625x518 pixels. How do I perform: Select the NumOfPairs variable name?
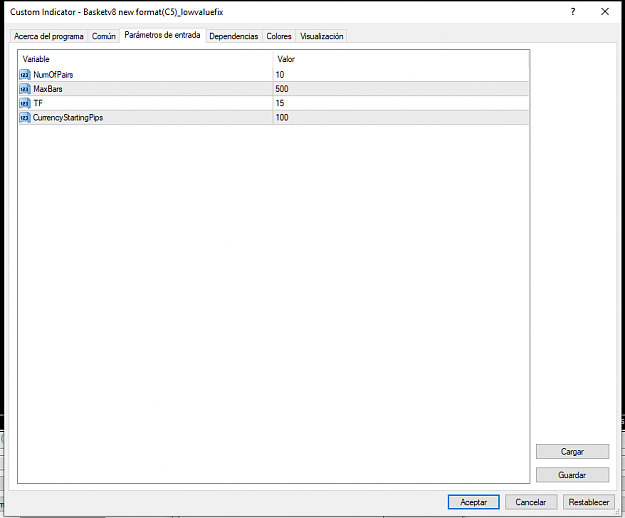53,75
